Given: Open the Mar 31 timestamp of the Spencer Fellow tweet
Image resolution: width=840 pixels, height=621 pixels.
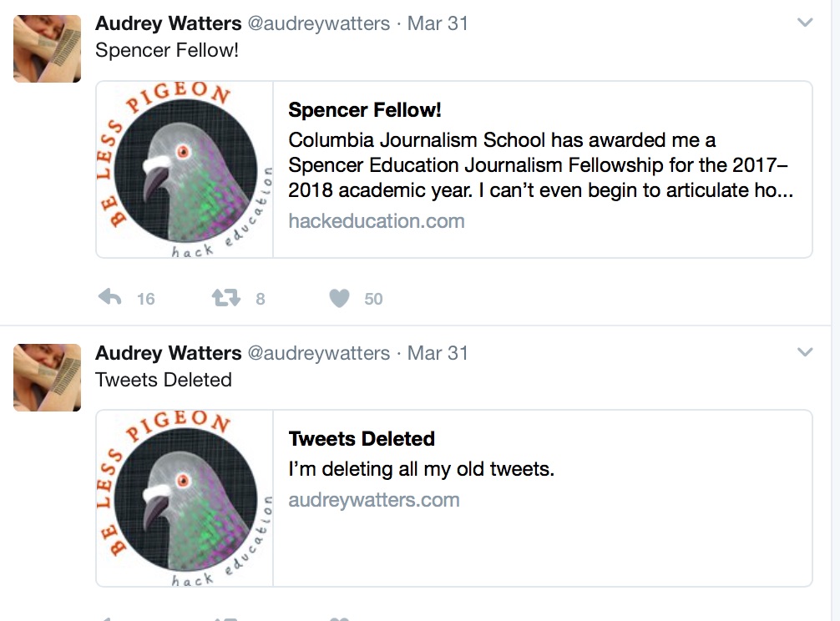Looking at the screenshot, I should (438, 23).
